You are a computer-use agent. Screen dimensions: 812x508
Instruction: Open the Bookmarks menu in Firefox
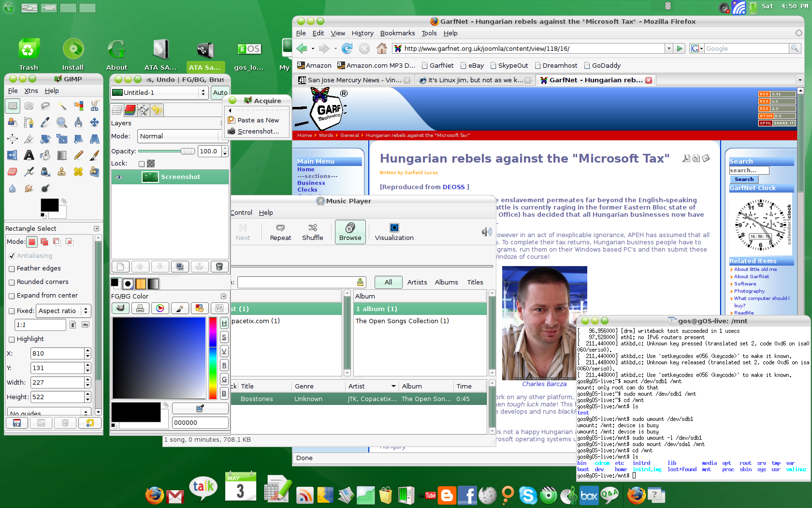[x=397, y=33]
